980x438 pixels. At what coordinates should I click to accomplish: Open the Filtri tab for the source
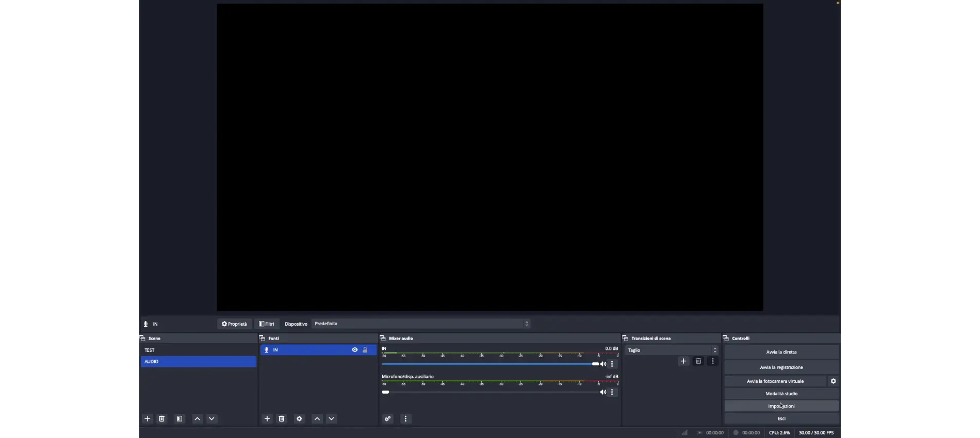point(267,324)
